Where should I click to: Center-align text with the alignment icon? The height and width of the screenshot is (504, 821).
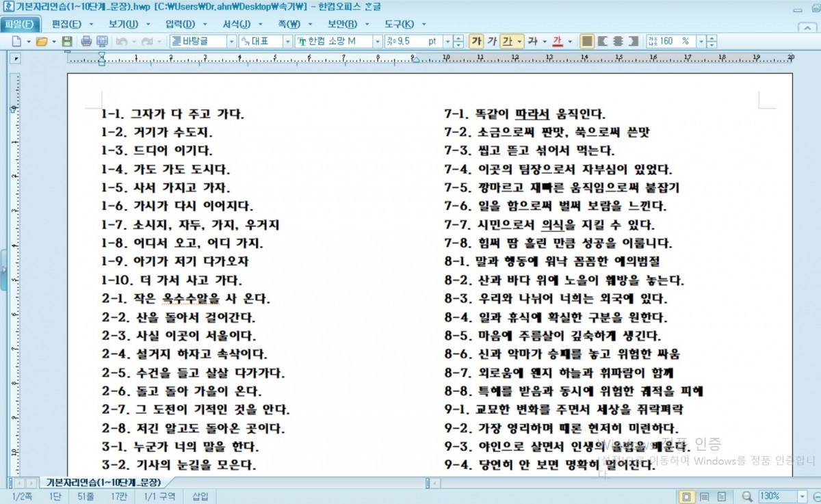click(x=618, y=42)
